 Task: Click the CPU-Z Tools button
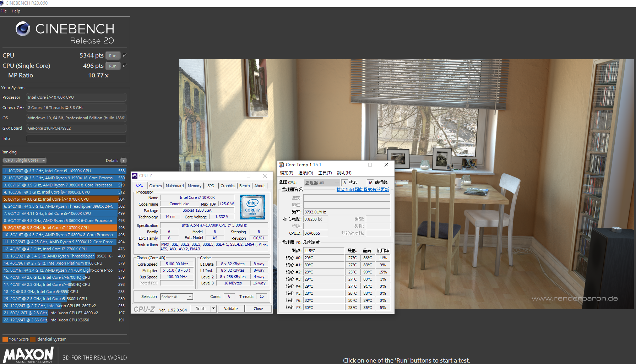click(201, 309)
